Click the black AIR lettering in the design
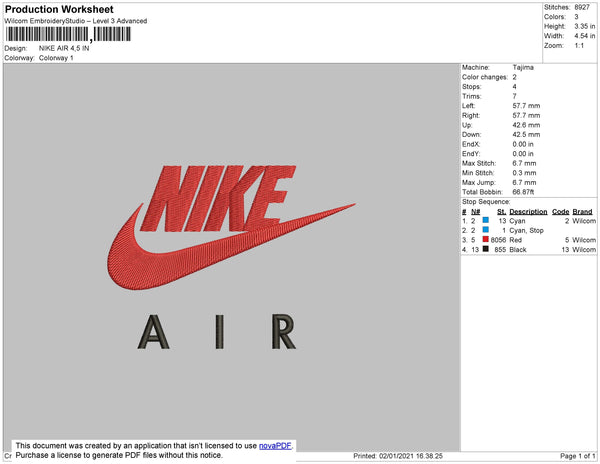 pos(217,332)
